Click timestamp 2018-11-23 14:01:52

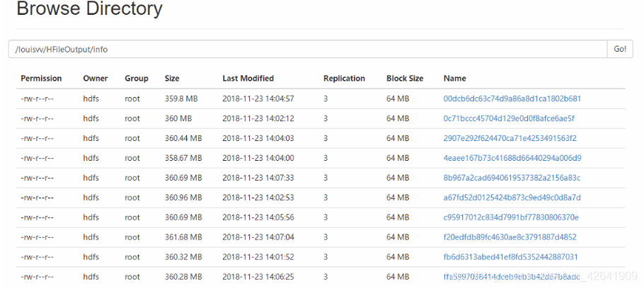pos(258,257)
